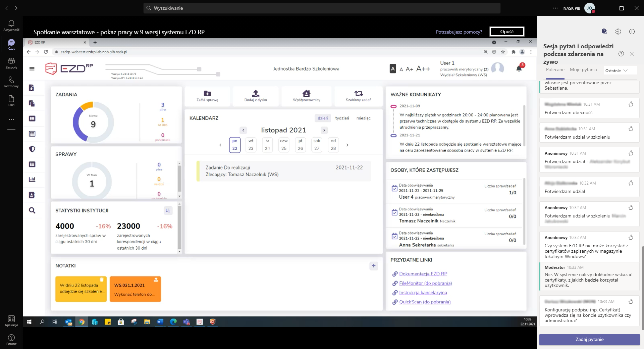Open the Czat icon in Teams sidebar
Viewport: 644px width, 349px height.
point(11,44)
